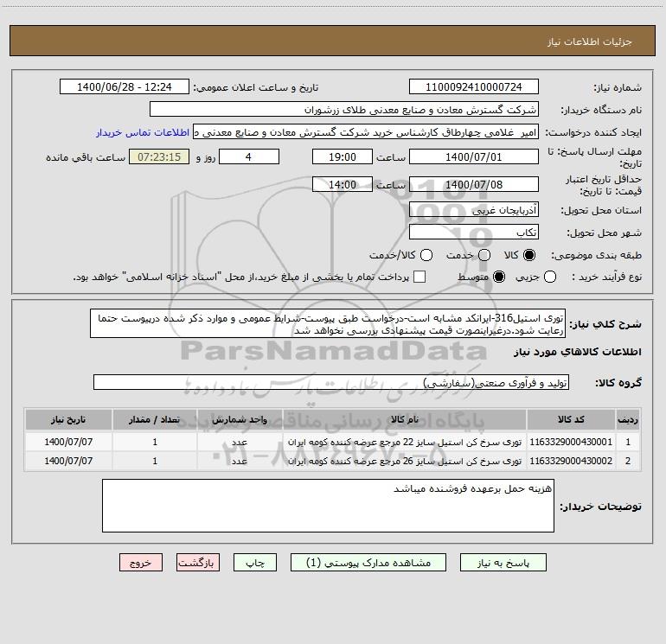Click the ردیف column header

tap(628, 419)
